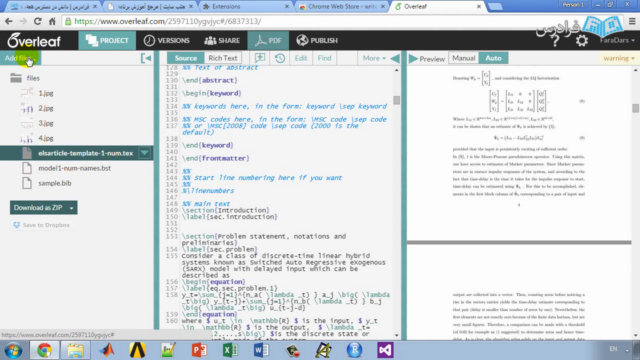The height and width of the screenshot is (360, 640).
Task: Click the \begin{equation} line
Action: click(x=213, y=282)
